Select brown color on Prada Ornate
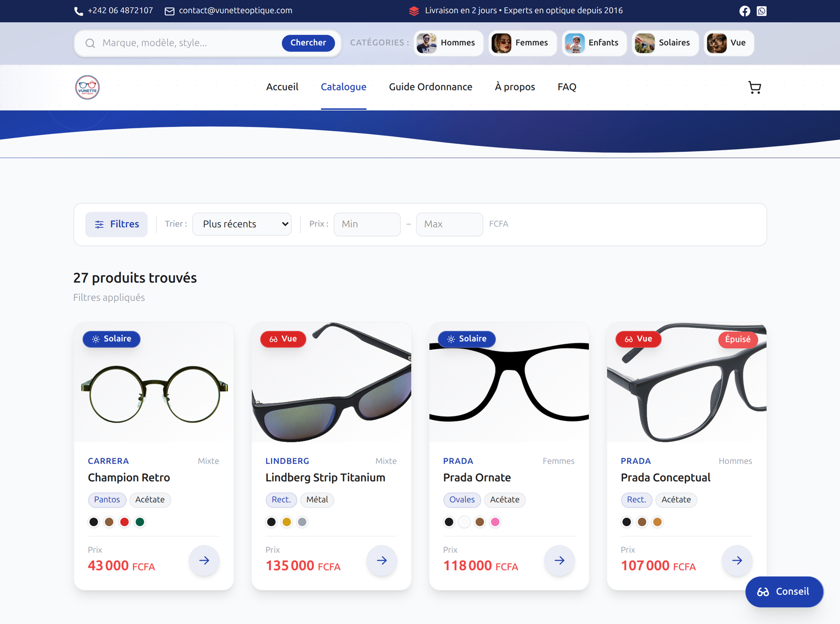Screen dimensions: 840x624 coord(479,522)
